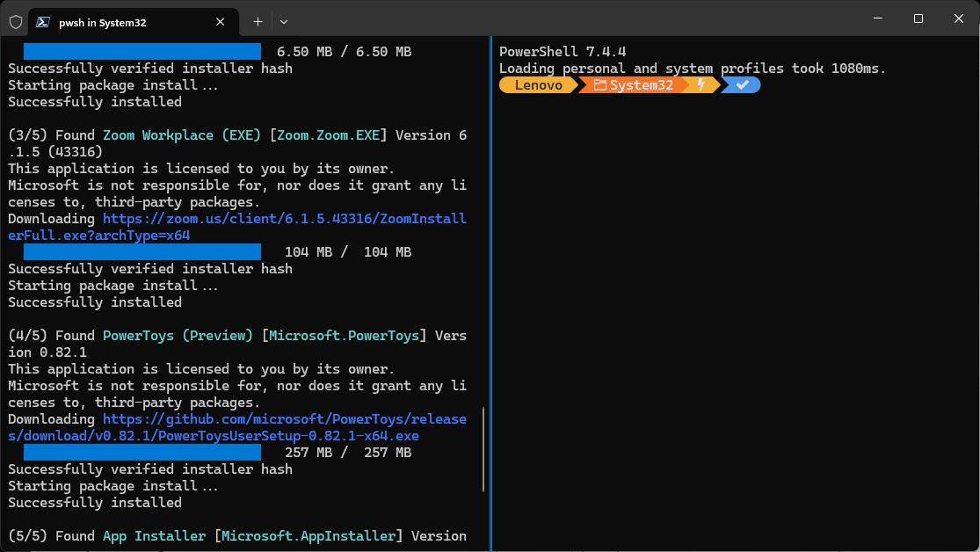The image size is (980, 552).
Task: Click the checkmark status prompt icon
Action: pyautogui.click(x=742, y=85)
